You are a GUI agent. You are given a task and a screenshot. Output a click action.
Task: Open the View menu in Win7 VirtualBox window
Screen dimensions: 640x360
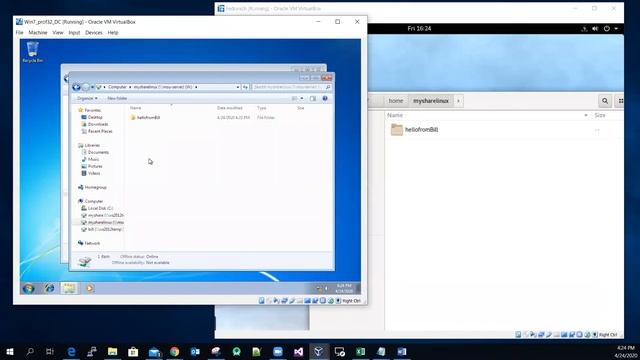(x=58, y=33)
